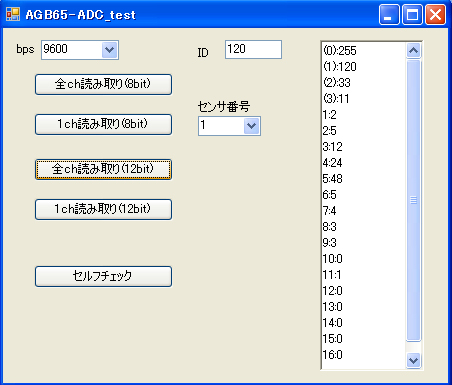Click the AGB65-ADC_test application icon in title bar
Viewport: 452px width, 385px height.
pos(13,14)
